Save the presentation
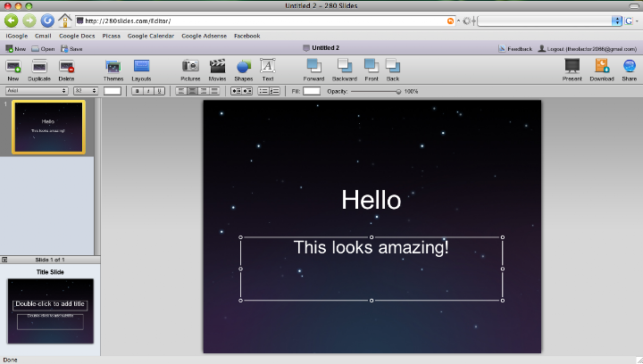Screen dimensions: 643x364 71,49
